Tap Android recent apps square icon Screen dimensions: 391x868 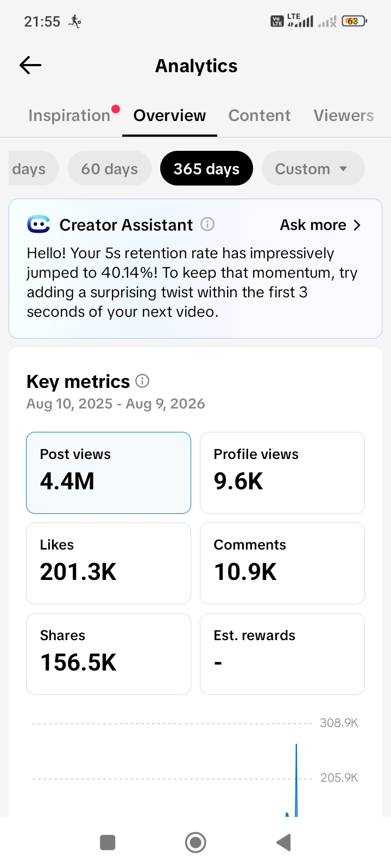(108, 843)
